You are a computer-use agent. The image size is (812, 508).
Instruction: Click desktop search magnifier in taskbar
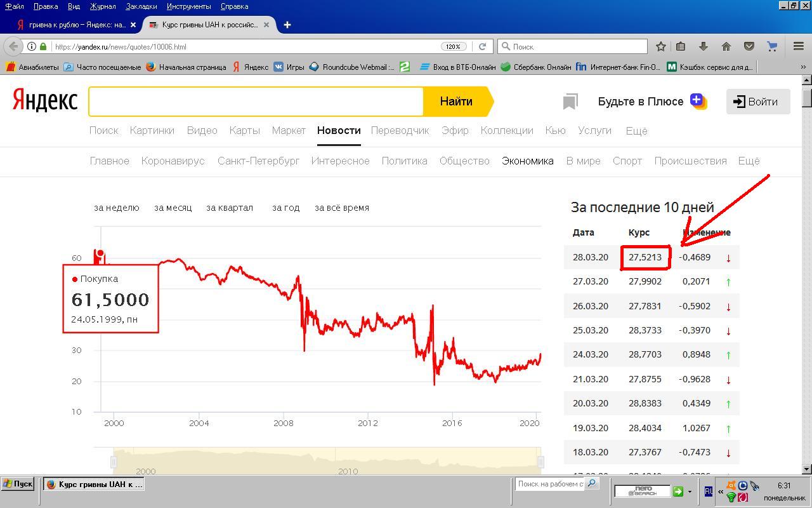coord(591,483)
